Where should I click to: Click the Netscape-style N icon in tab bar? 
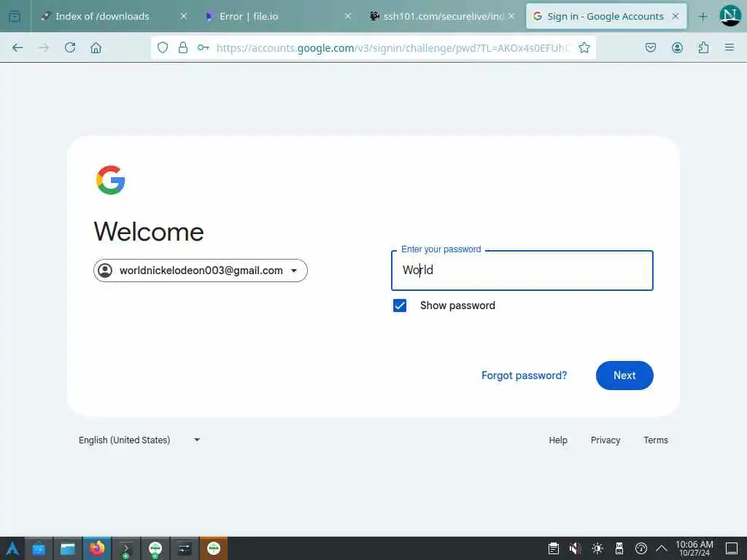[x=729, y=16]
